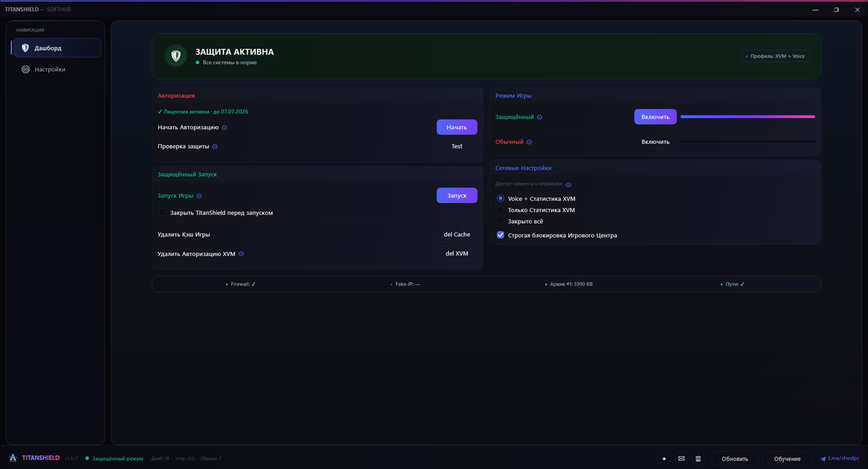868x469 pixels.
Task: Click the star icon in bottom bar
Action: coord(664,459)
